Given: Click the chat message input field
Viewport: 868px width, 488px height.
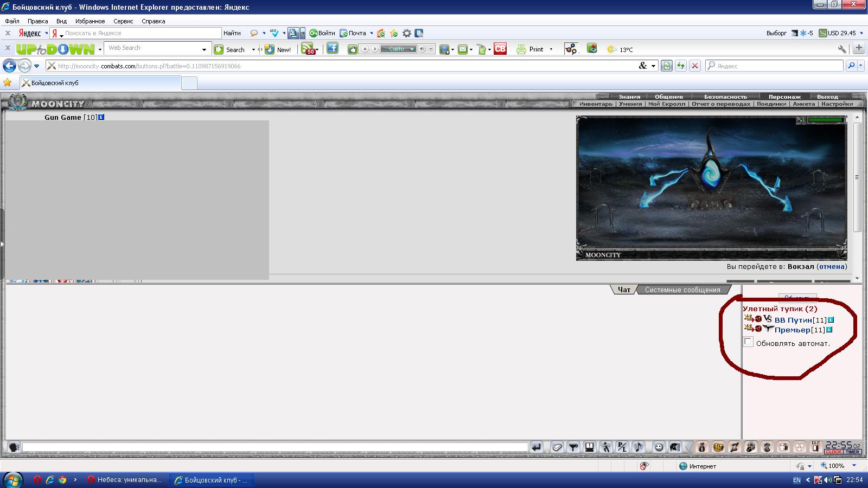Looking at the screenshot, I should [275, 447].
